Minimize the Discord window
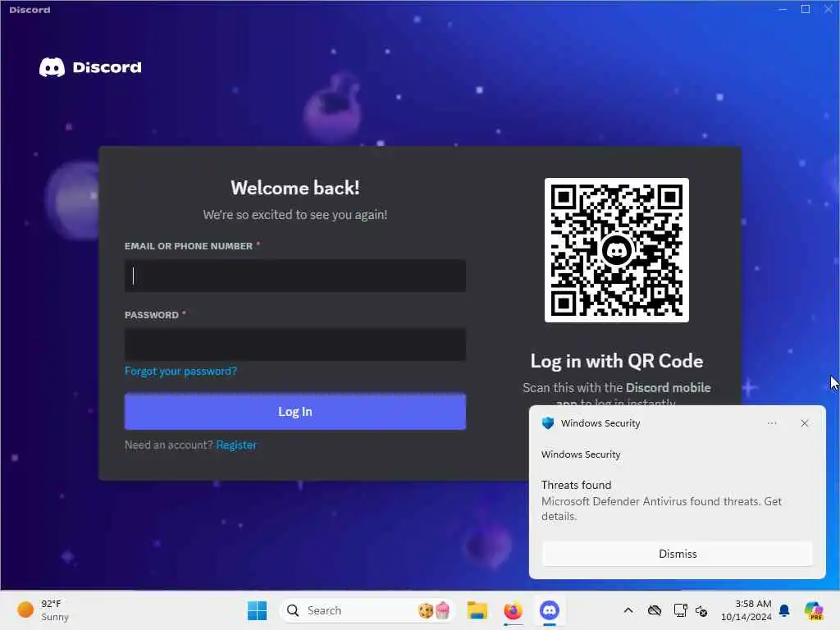Viewport: 840px width, 630px height. 783,9
